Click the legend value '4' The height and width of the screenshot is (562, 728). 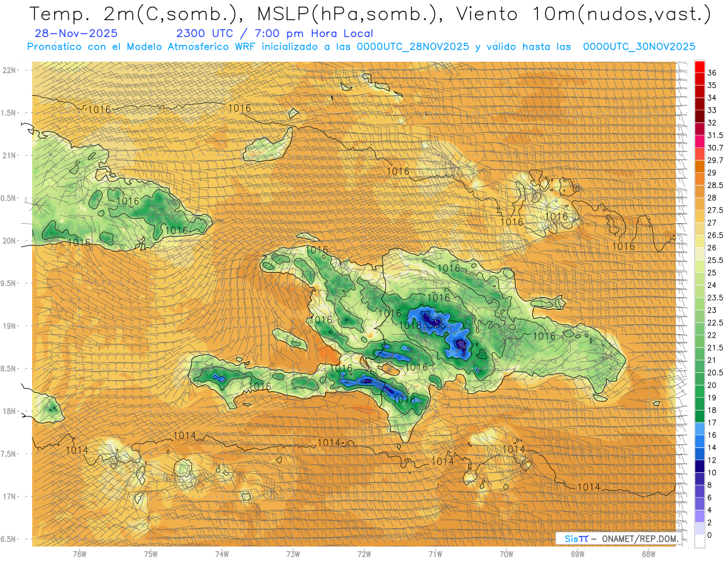[x=710, y=510]
